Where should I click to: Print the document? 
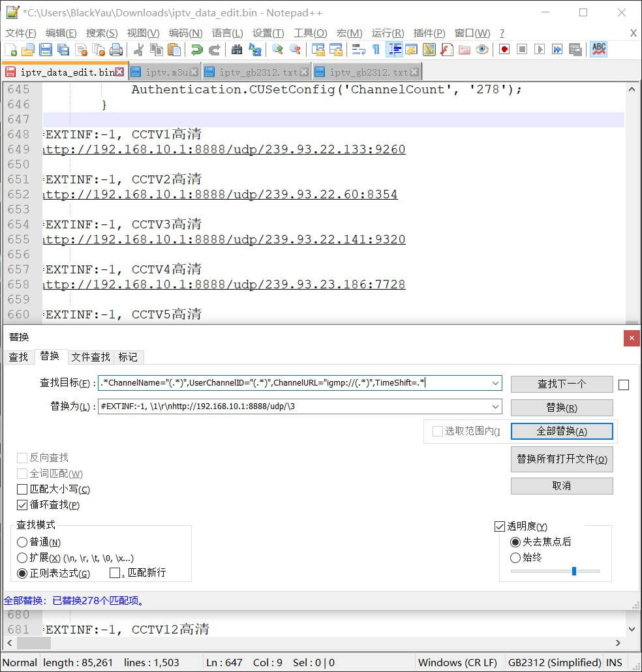[x=116, y=49]
